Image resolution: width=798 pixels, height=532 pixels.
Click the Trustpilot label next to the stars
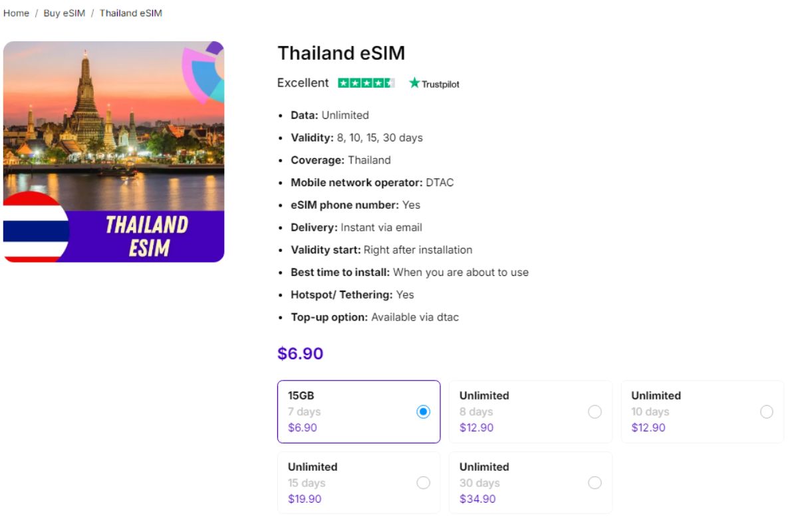point(440,84)
